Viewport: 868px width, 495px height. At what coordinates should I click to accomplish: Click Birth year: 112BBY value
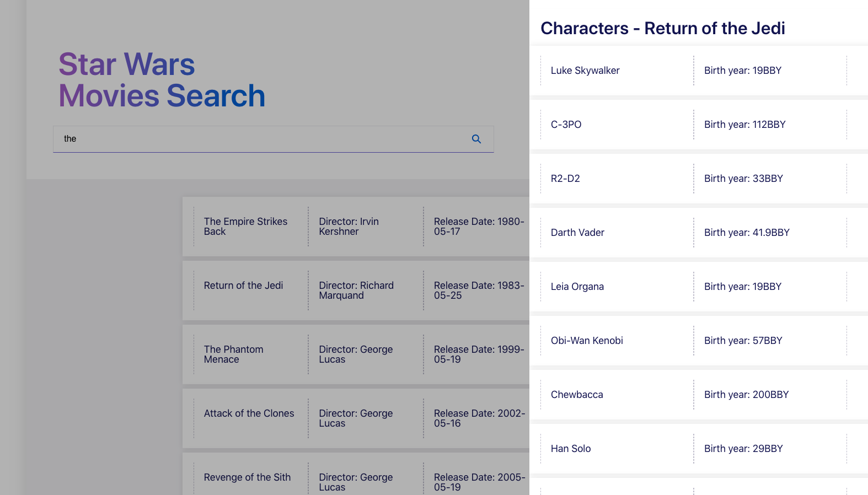tap(745, 125)
